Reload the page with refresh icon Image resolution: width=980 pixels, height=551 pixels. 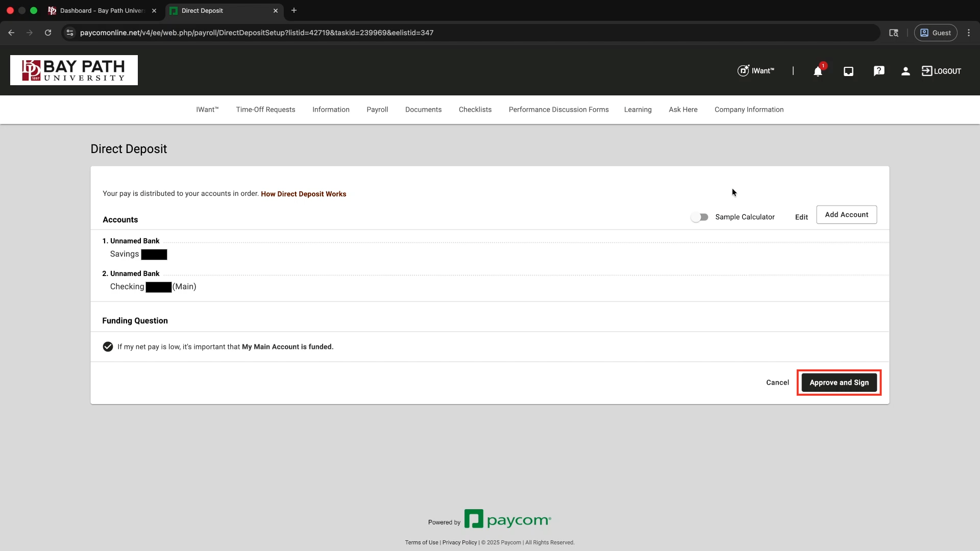click(48, 33)
